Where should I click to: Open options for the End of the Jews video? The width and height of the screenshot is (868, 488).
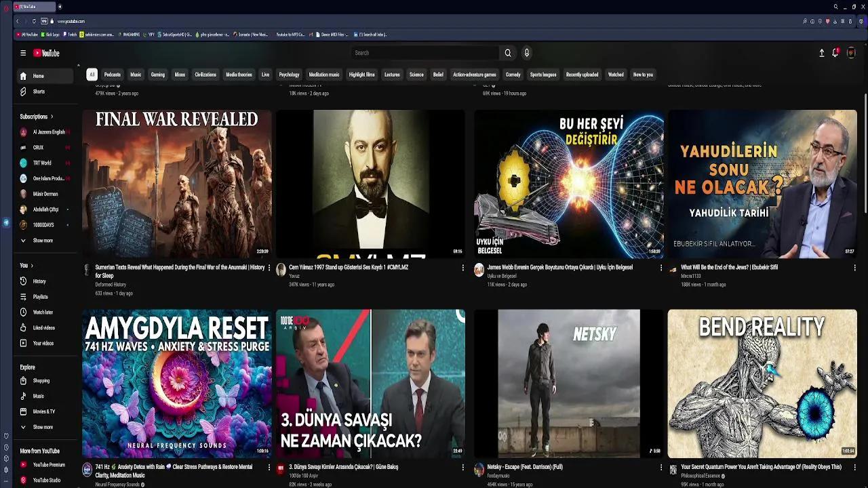854,268
